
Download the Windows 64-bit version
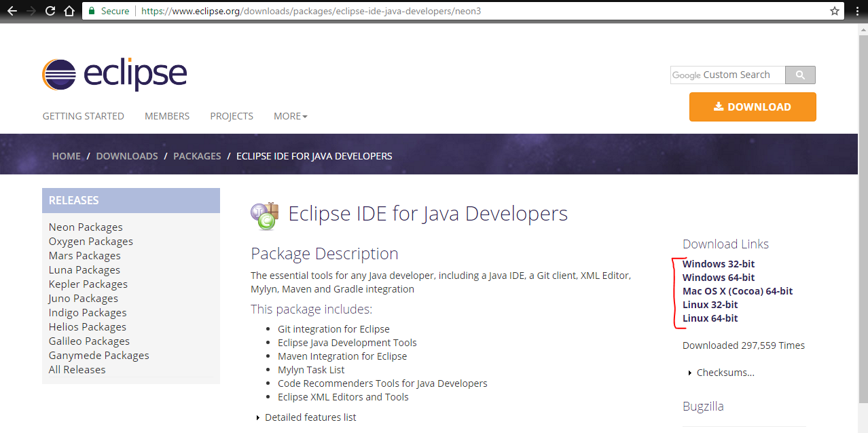coord(718,277)
